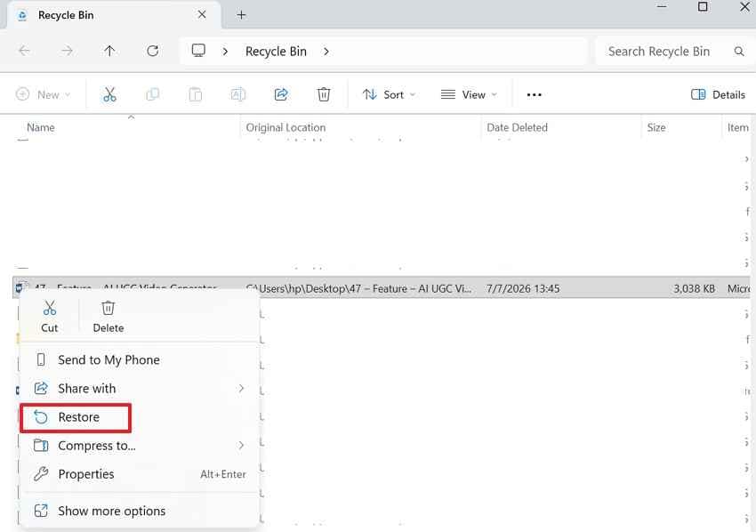Screen dimensions: 756x532
Task: Expand the chevron after Recycle Bin breadcrumb
Action: tap(326, 51)
